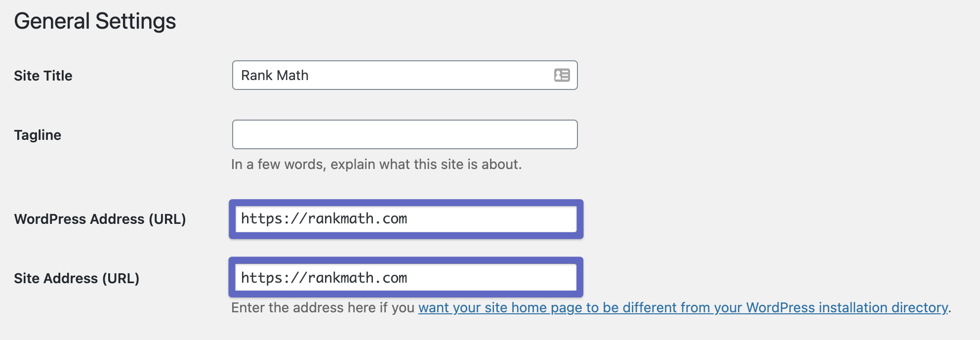Click the word "Settings" in the page heading
Screen dimensions: 980x340
(135, 21)
